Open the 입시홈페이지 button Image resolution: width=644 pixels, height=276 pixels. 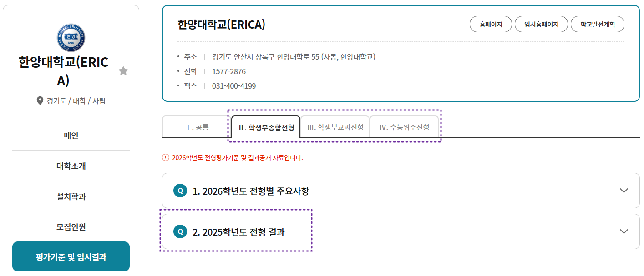[541, 25]
